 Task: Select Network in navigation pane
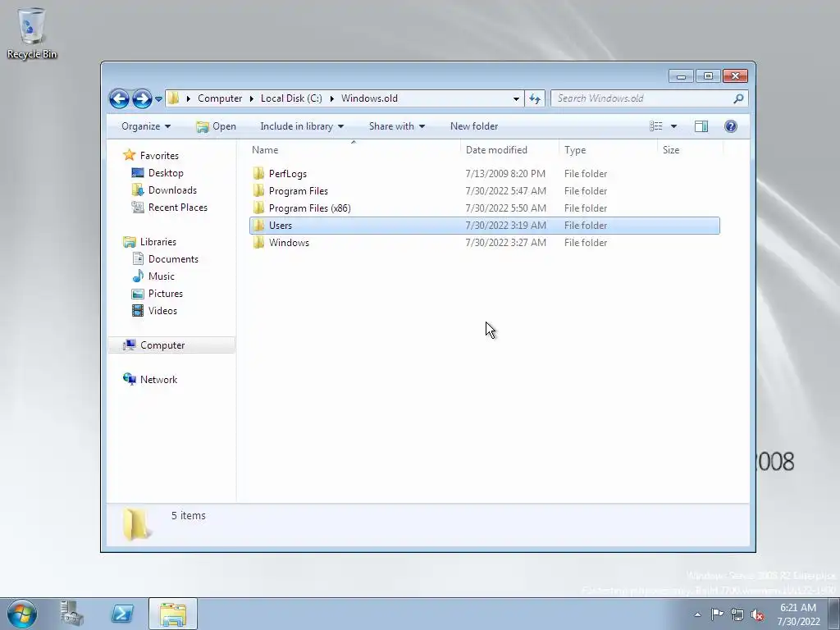158,380
